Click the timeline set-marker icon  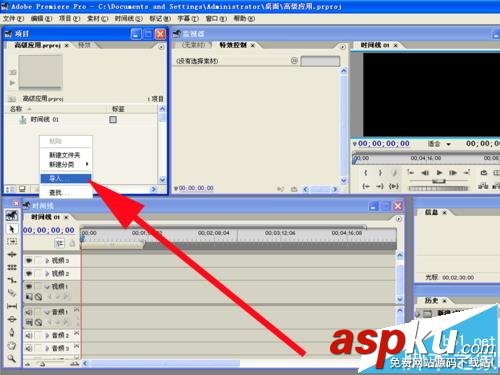point(72,244)
